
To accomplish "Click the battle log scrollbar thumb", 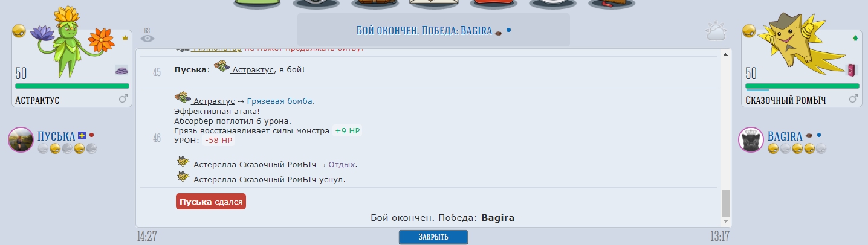I will [726, 203].
